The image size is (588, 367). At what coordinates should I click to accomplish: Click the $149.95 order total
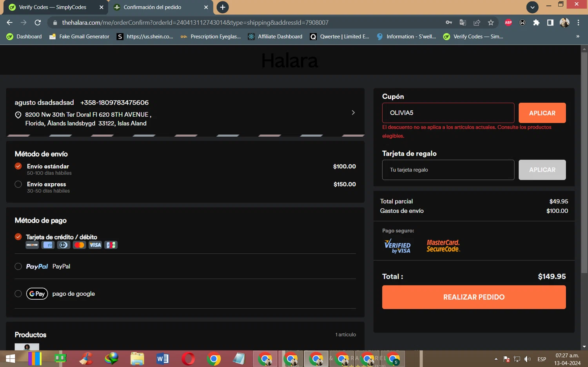click(x=552, y=277)
